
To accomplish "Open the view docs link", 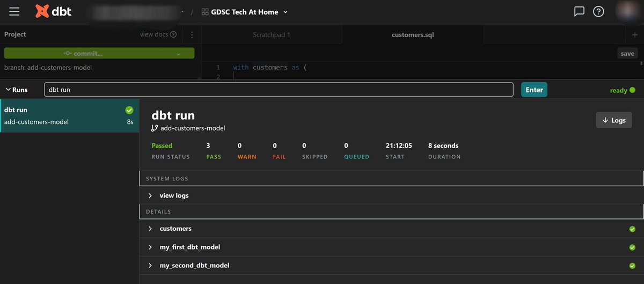I will (x=158, y=34).
